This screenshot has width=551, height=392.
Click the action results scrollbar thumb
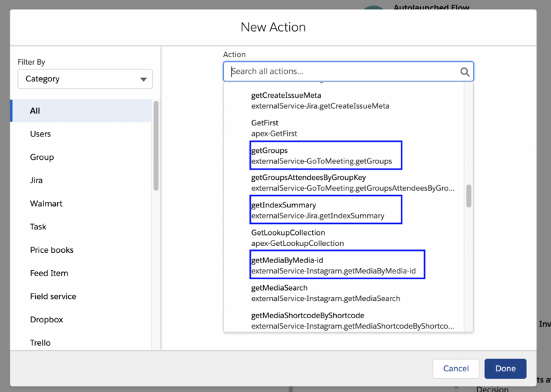pyautogui.click(x=468, y=196)
